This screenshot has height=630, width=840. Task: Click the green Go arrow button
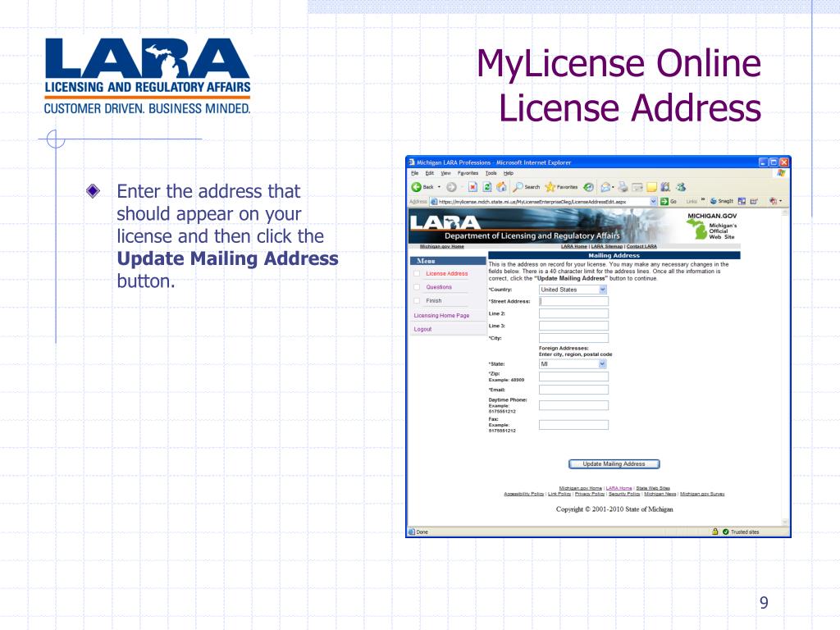664,202
